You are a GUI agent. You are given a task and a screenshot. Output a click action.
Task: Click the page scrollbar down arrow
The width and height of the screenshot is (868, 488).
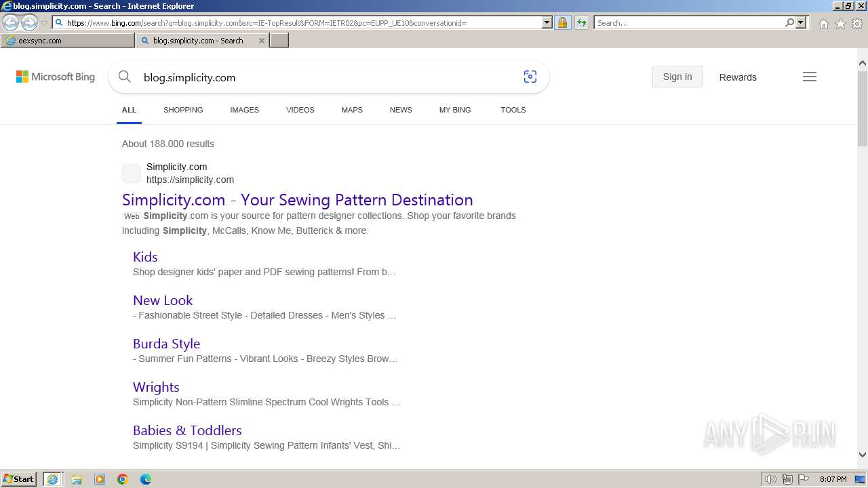(863, 455)
